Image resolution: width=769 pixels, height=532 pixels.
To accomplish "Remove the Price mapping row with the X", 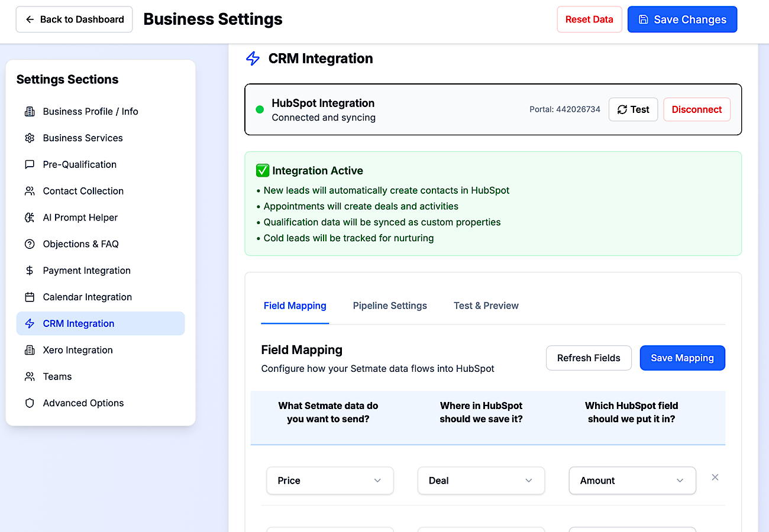I will [715, 477].
